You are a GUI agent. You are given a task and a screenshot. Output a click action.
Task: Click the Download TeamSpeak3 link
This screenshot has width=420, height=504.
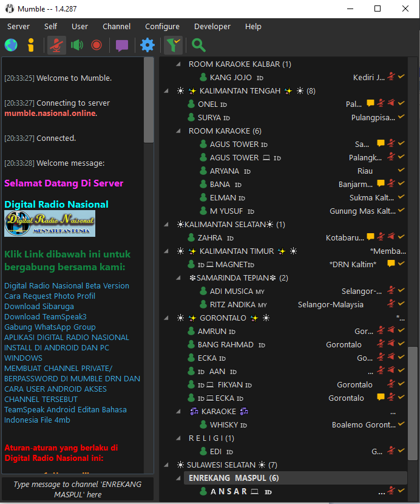(45, 316)
